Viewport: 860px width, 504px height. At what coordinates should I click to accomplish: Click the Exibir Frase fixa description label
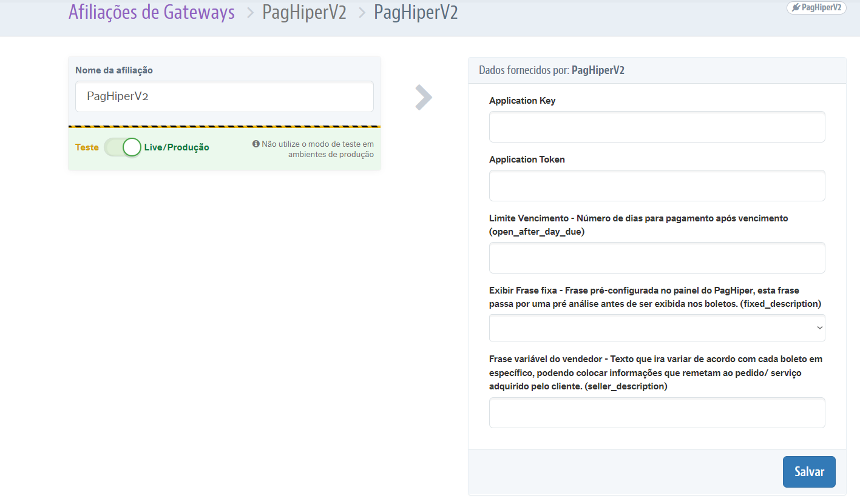[655, 297]
